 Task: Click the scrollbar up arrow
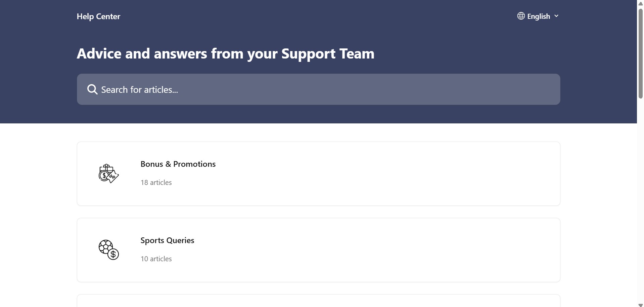coord(640,3)
